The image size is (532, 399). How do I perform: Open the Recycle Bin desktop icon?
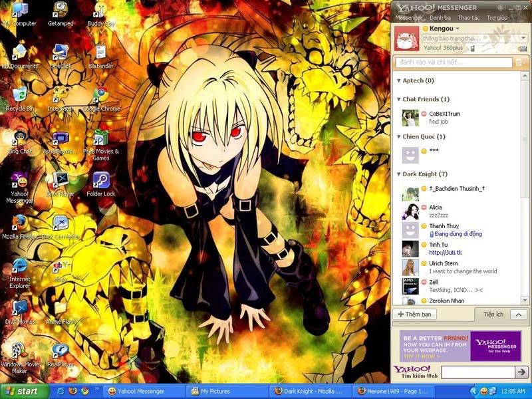coord(20,96)
